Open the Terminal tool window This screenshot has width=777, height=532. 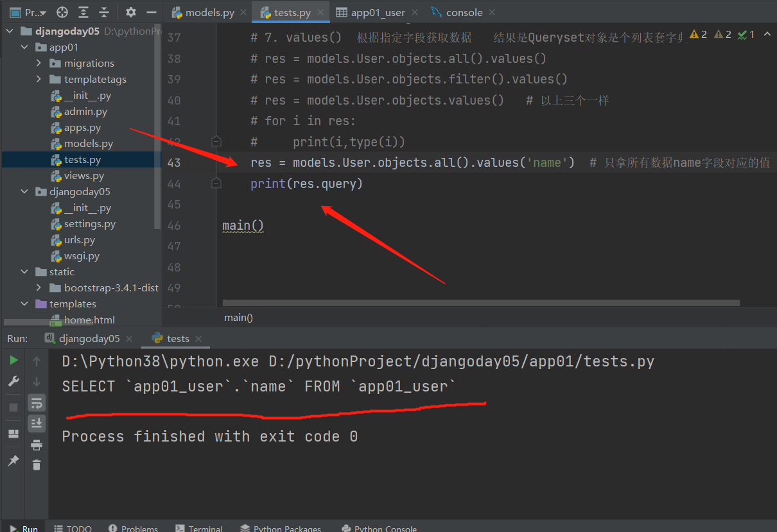[198, 529]
